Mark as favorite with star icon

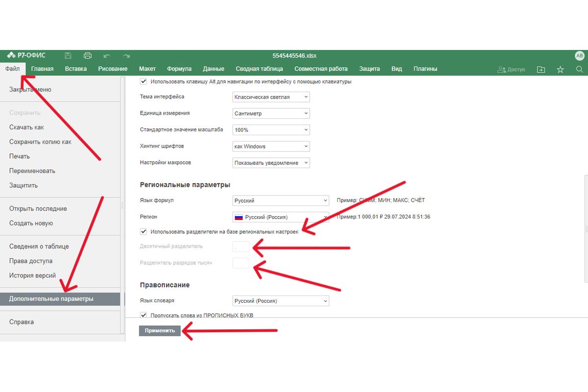click(x=560, y=70)
